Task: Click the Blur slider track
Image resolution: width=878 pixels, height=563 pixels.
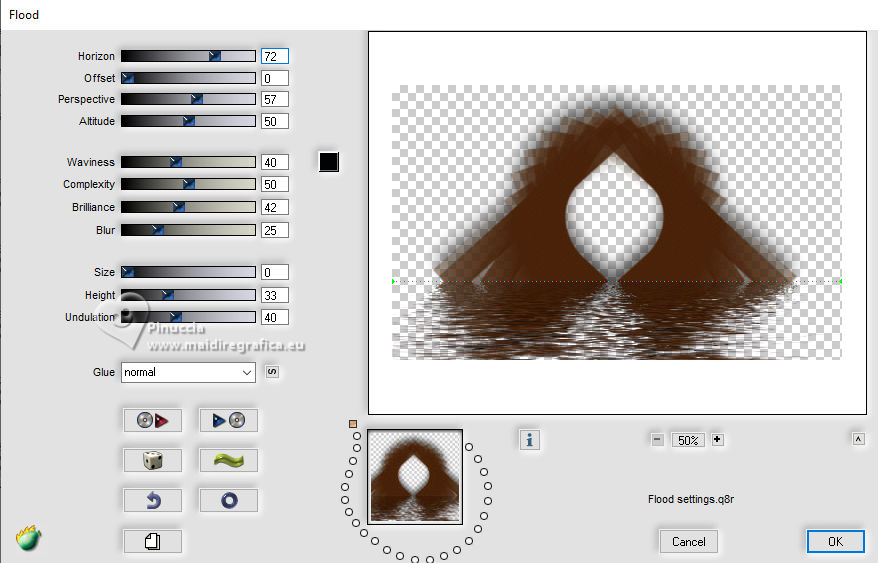Action: (x=188, y=230)
